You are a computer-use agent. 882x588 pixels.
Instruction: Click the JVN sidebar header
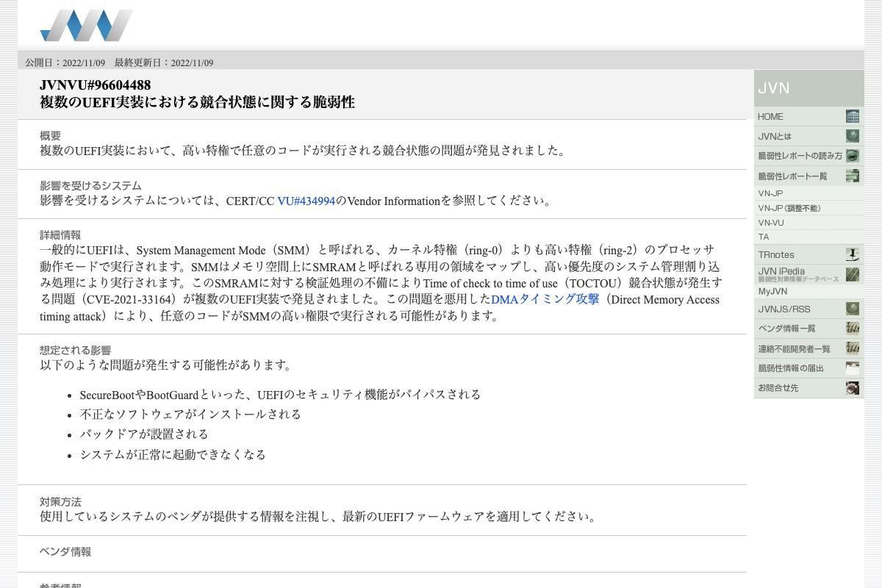click(808, 88)
